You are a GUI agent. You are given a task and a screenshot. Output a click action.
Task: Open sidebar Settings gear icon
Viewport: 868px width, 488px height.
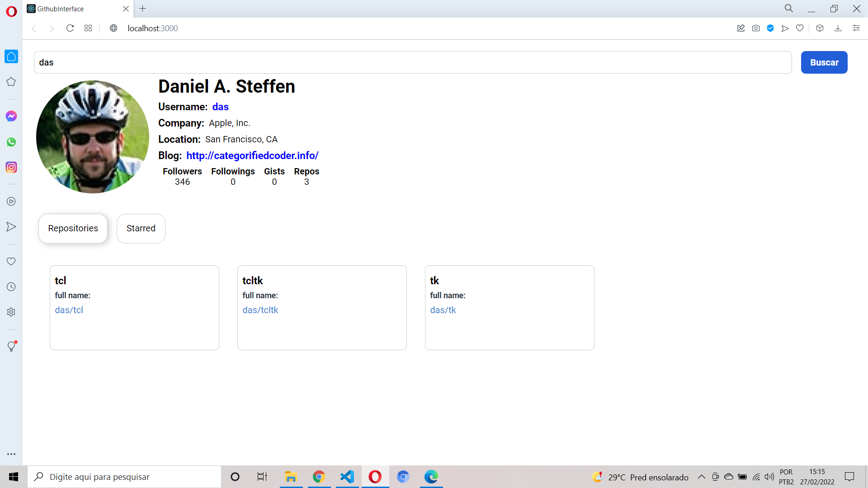(x=11, y=312)
